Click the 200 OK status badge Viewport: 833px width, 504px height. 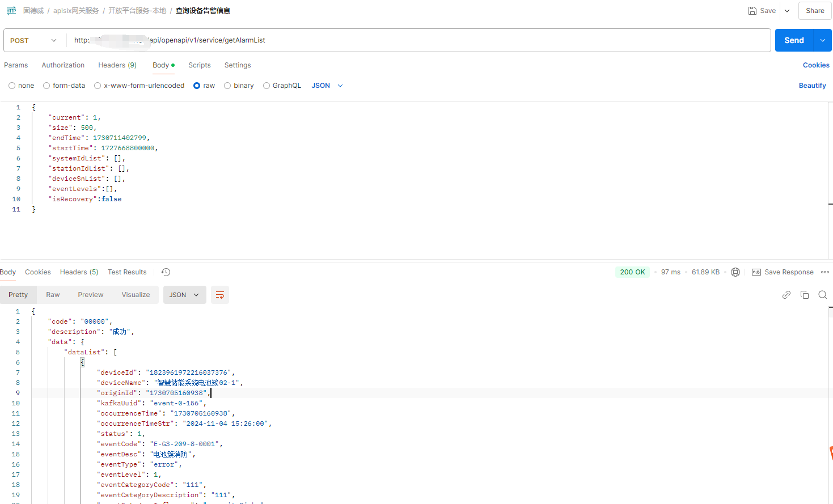point(632,272)
